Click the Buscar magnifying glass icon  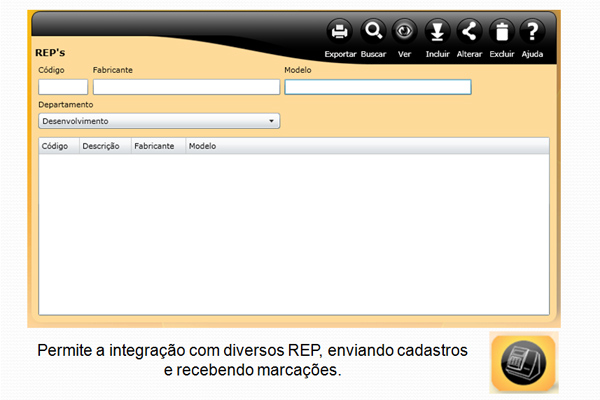click(373, 31)
